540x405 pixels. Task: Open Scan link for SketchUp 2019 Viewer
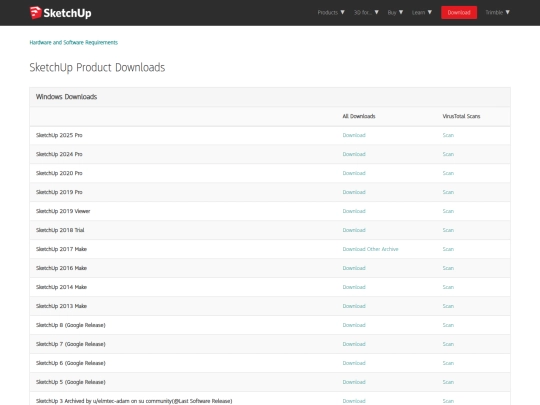click(448, 211)
